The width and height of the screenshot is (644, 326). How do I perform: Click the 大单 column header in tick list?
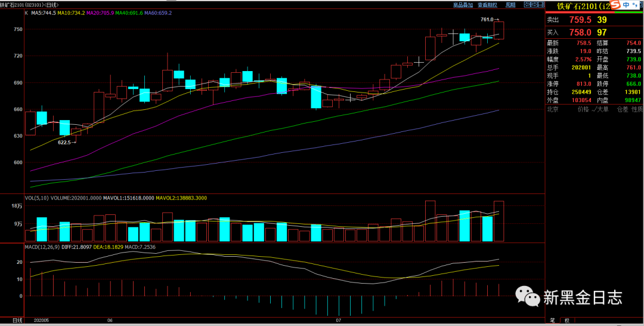[x=603, y=109]
